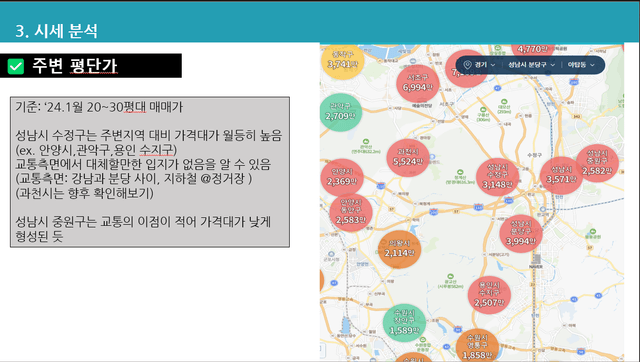Screen dimensions: 640x362
Task: Click the 성남시 중원구 2,582만 bubble
Action: (597, 163)
